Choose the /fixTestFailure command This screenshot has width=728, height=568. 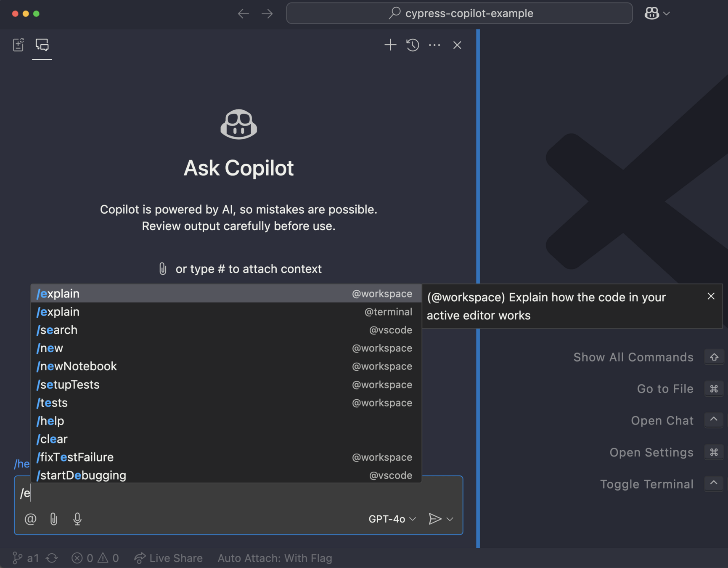[226, 457]
